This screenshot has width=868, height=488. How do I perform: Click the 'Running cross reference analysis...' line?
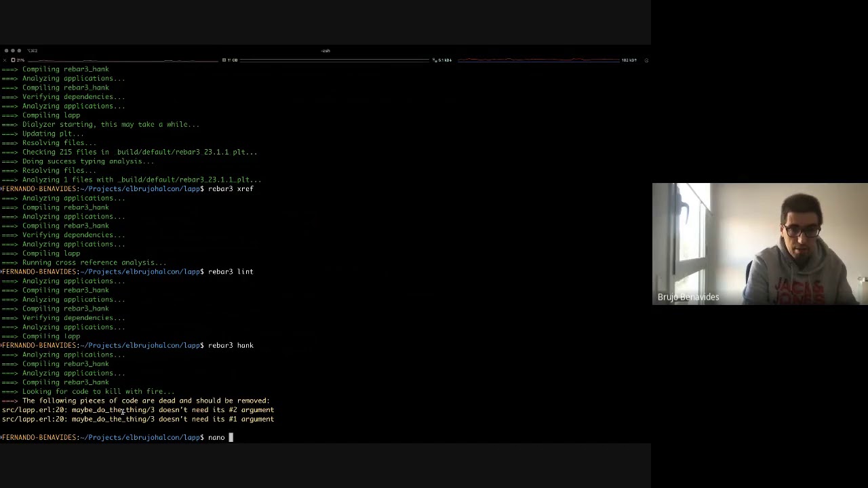[x=84, y=263]
